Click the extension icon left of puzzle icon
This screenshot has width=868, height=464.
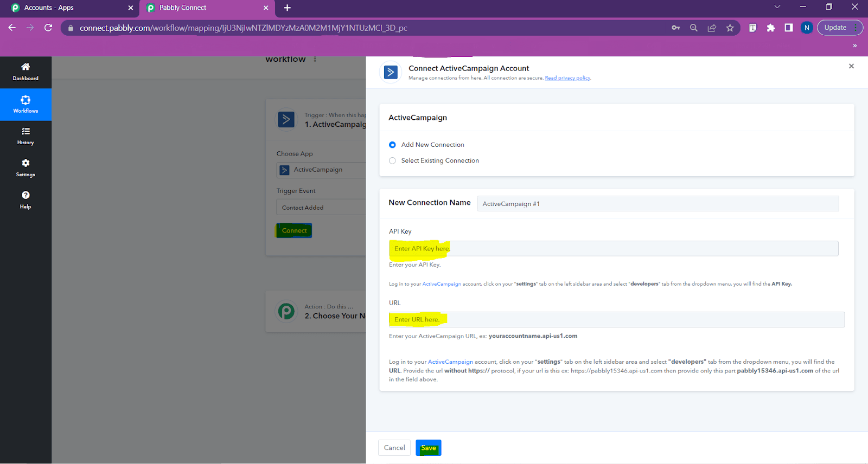pos(753,28)
